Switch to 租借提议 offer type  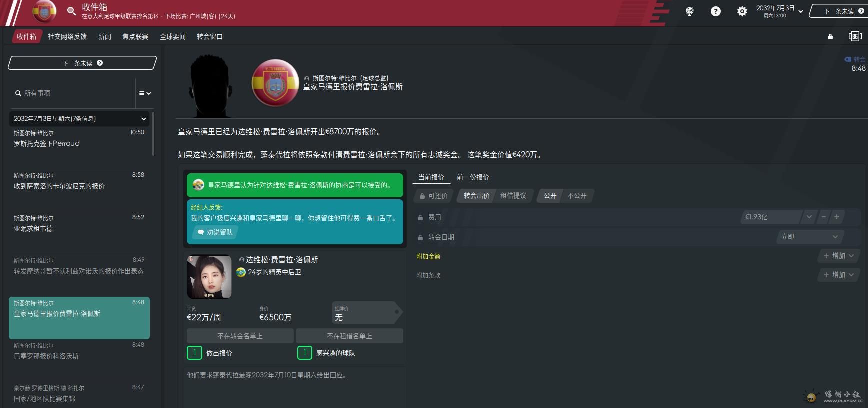[513, 196]
